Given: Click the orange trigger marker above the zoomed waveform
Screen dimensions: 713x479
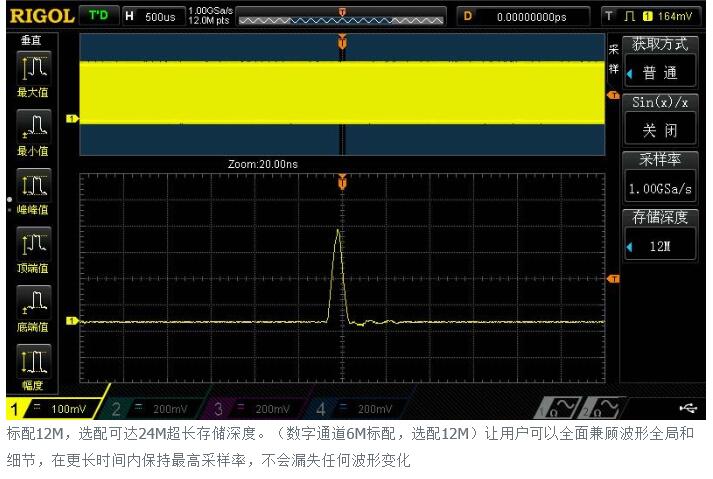Looking at the screenshot, I should 343,182.
